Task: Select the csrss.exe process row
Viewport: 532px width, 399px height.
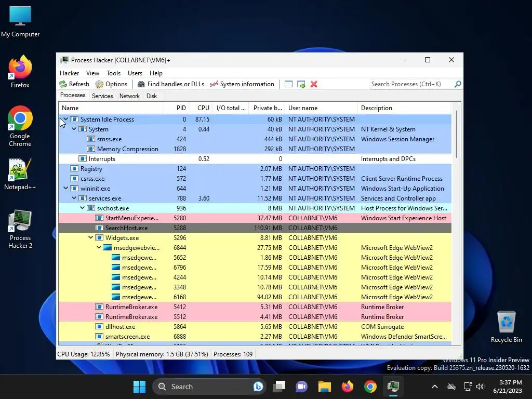Action: tap(255, 178)
